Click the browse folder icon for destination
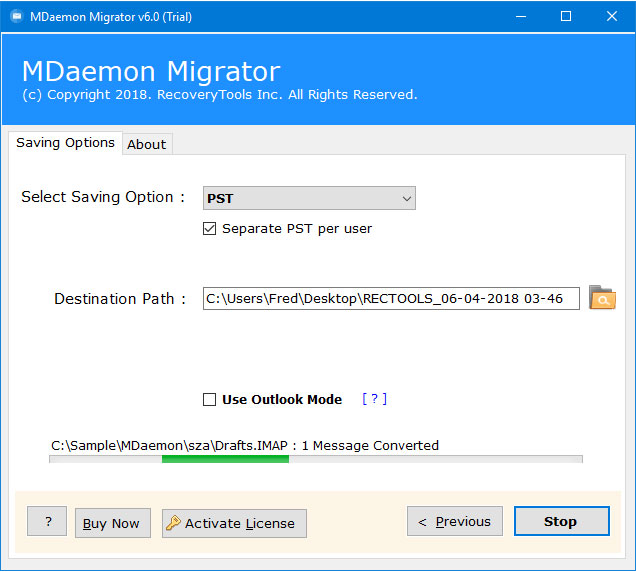This screenshot has height=572, width=636. click(x=602, y=298)
